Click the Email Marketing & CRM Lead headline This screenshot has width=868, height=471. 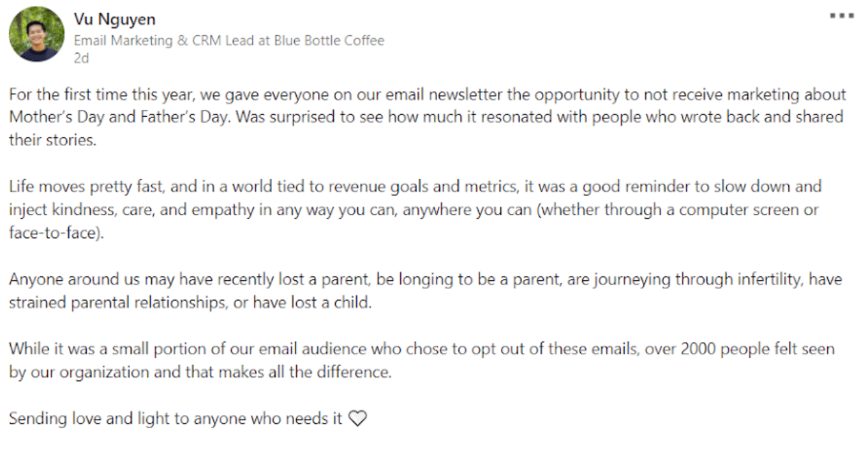tap(172, 41)
